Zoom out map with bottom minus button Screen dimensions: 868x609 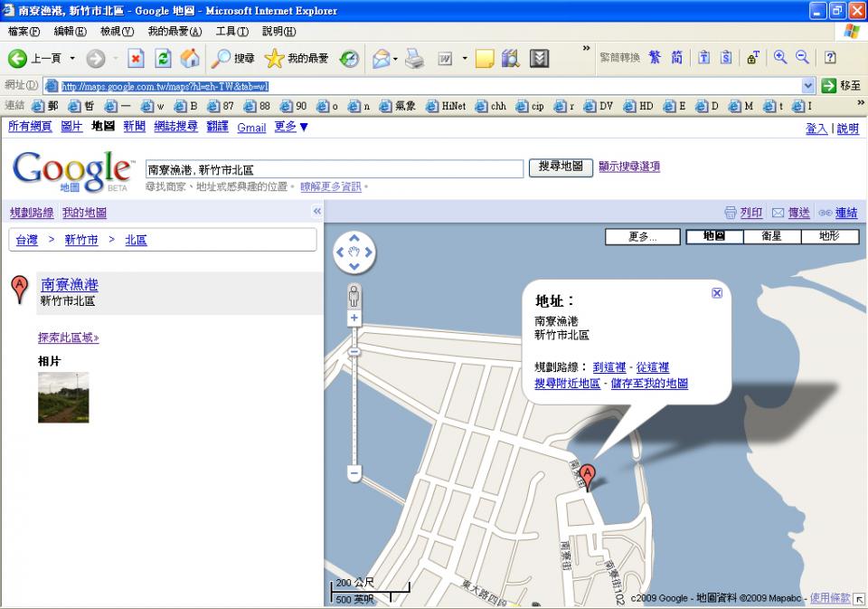(354, 472)
